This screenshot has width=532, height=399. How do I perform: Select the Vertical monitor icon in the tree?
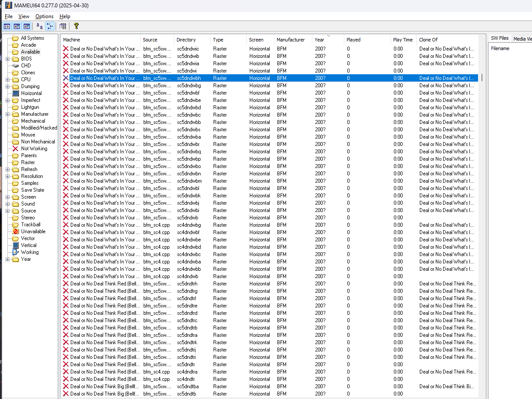(16, 245)
